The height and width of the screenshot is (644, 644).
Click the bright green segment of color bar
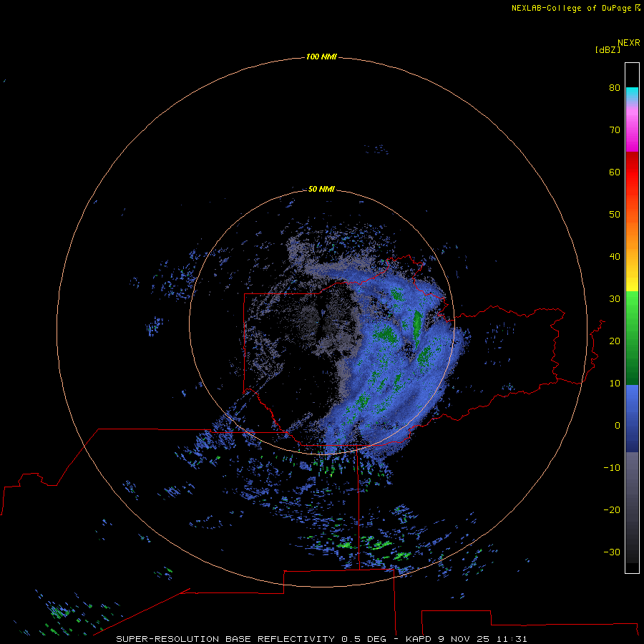coord(632,302)
